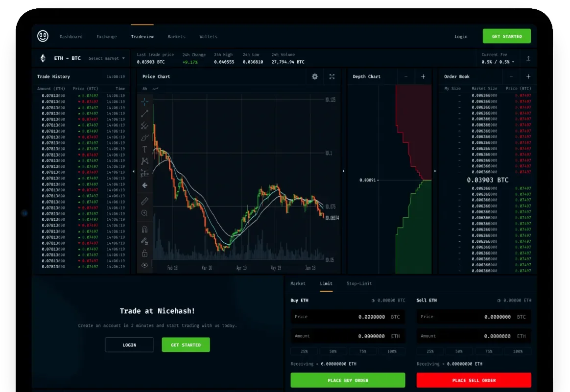Expand the chart to fullscreen

click(332, 77)
